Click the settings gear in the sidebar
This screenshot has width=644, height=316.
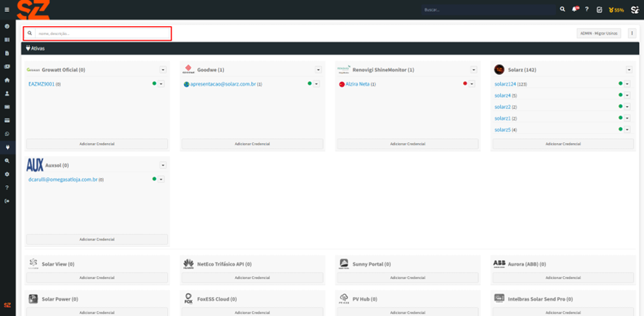[7, 174]
